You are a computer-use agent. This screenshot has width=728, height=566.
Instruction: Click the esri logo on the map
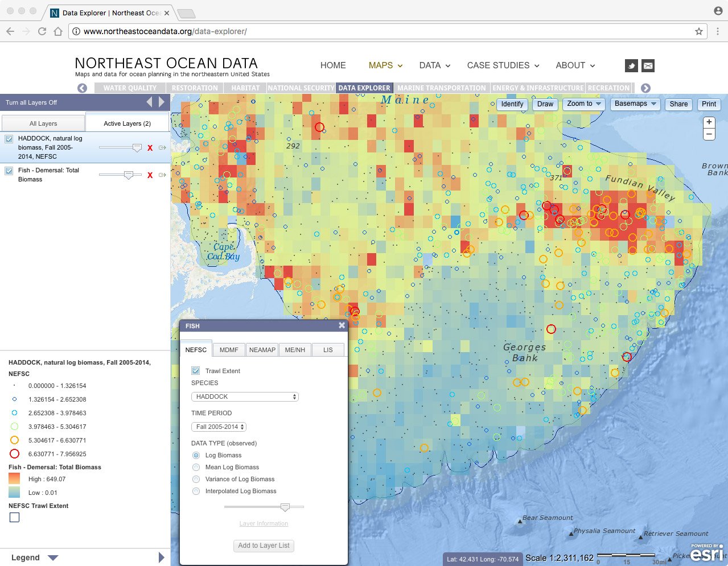pos(708,552)
